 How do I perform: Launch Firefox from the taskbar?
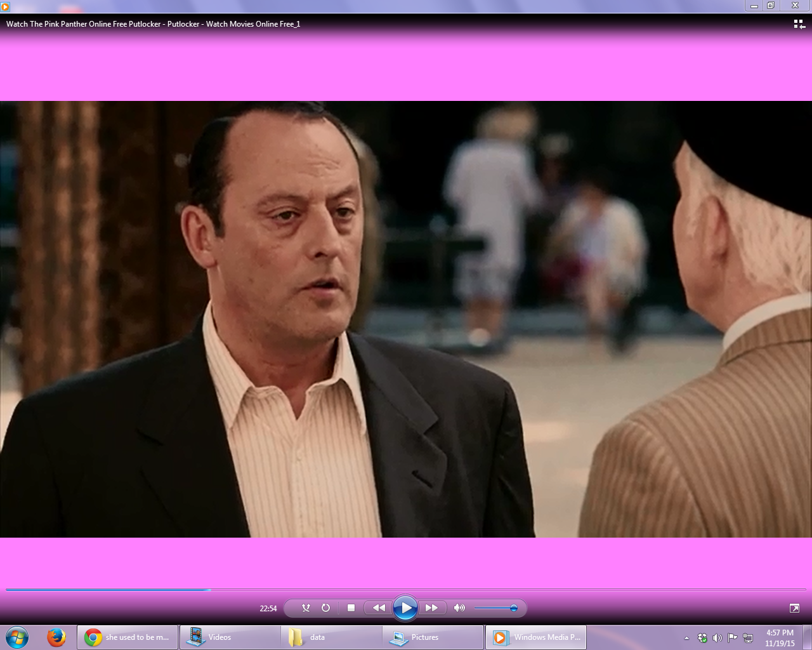point(56,637)
